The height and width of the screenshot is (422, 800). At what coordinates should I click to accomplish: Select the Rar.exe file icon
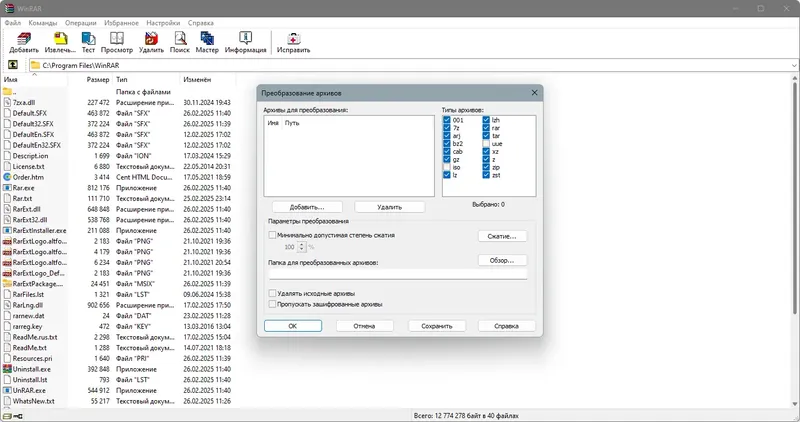pos(7,188)
